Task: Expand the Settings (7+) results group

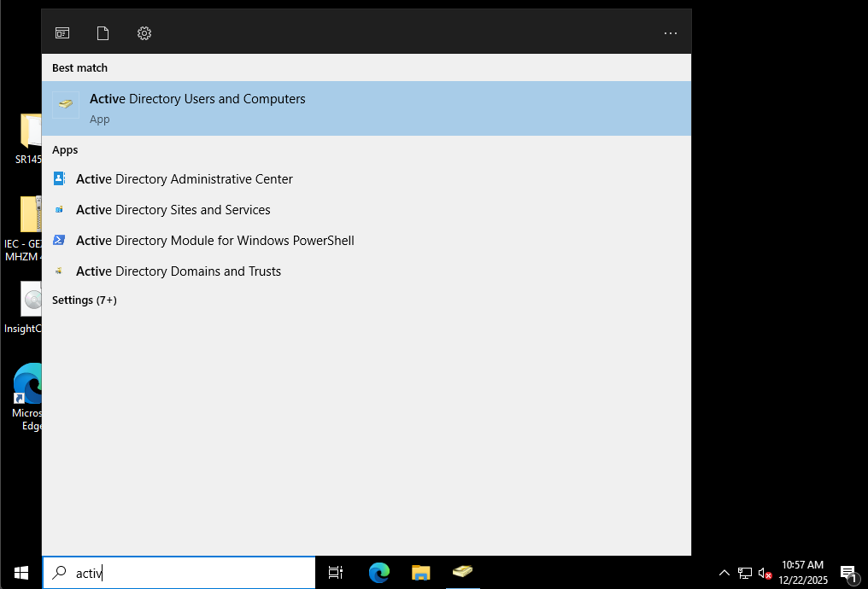Action: click(x=84, y=300)
